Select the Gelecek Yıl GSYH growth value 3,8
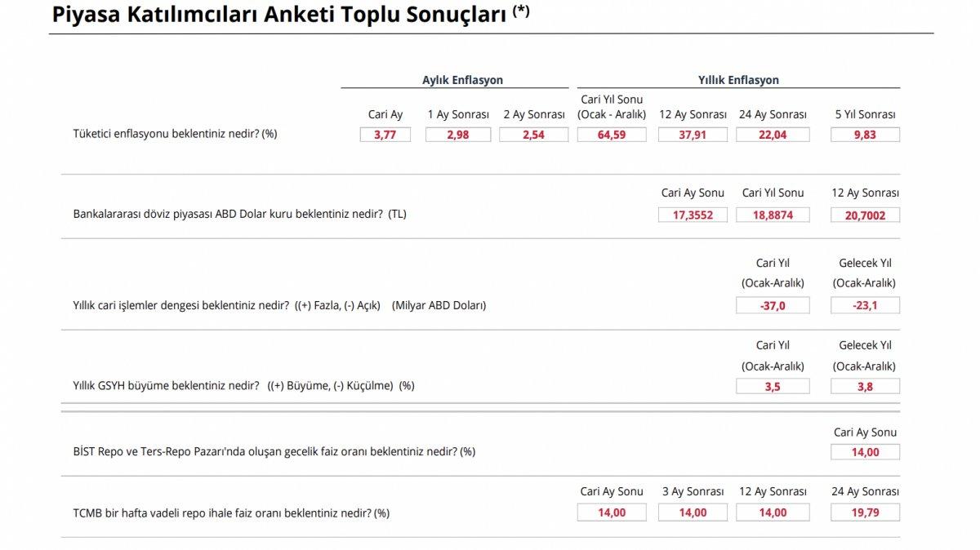This screenshot has width=980, height=550. 865,387
